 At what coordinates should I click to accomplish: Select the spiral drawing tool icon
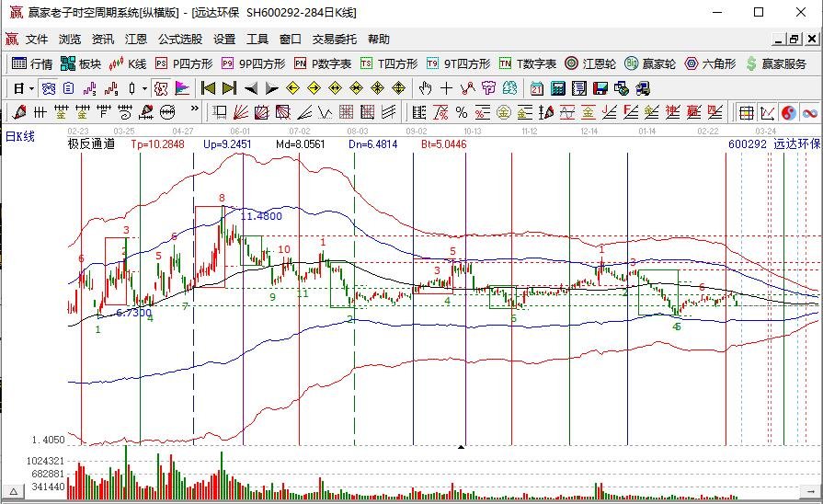tap(125, 112)
